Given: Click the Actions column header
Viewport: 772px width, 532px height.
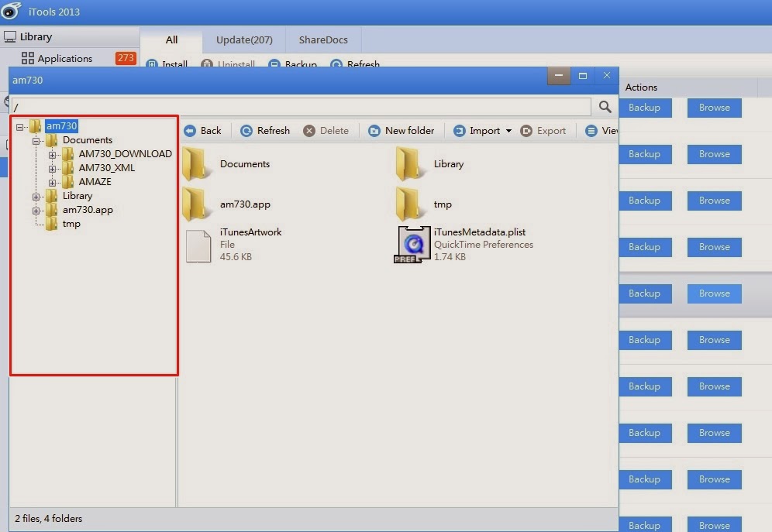Looking at the screenshot, I should (x=641, y=87).
